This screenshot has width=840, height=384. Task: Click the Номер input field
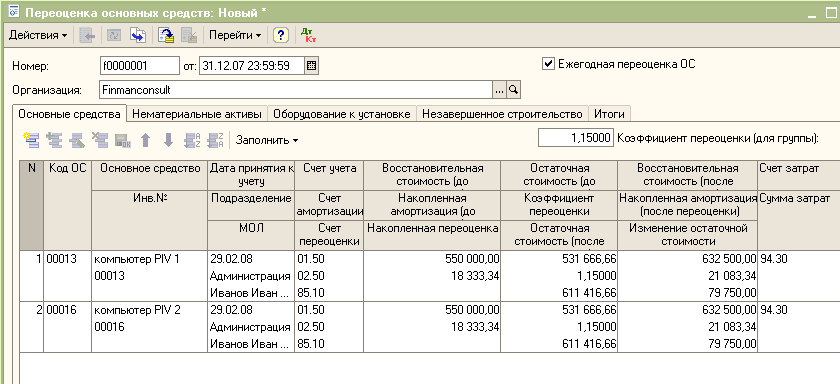tap(139, 66)
